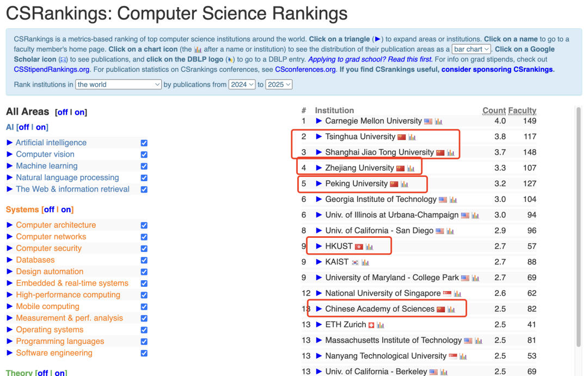Click the Programming languages area label
The image size is (588, 376).
pyautogui.click(x=60, y=341)
